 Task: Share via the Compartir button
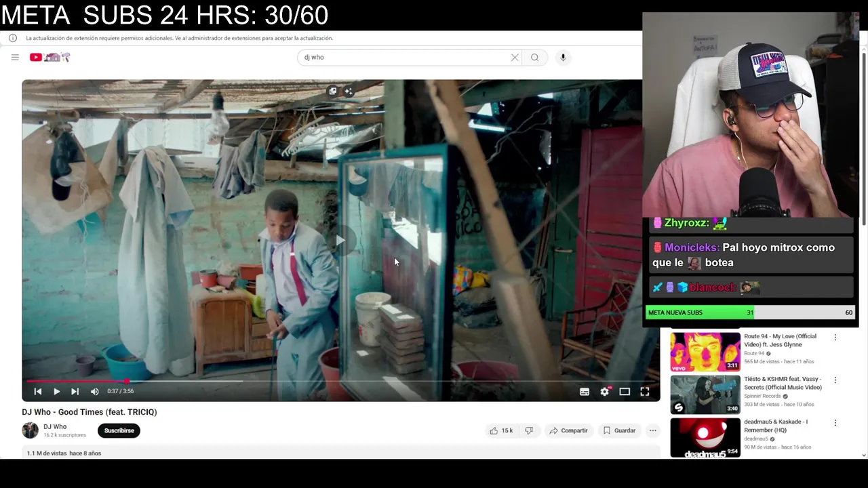click(568, 430)
